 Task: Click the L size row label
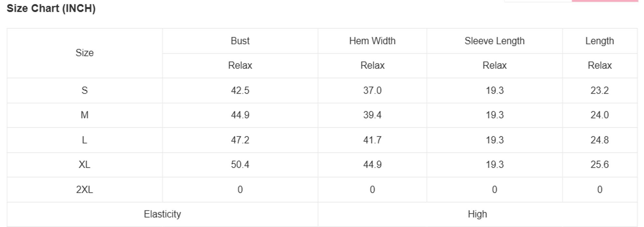click(85, 140)
